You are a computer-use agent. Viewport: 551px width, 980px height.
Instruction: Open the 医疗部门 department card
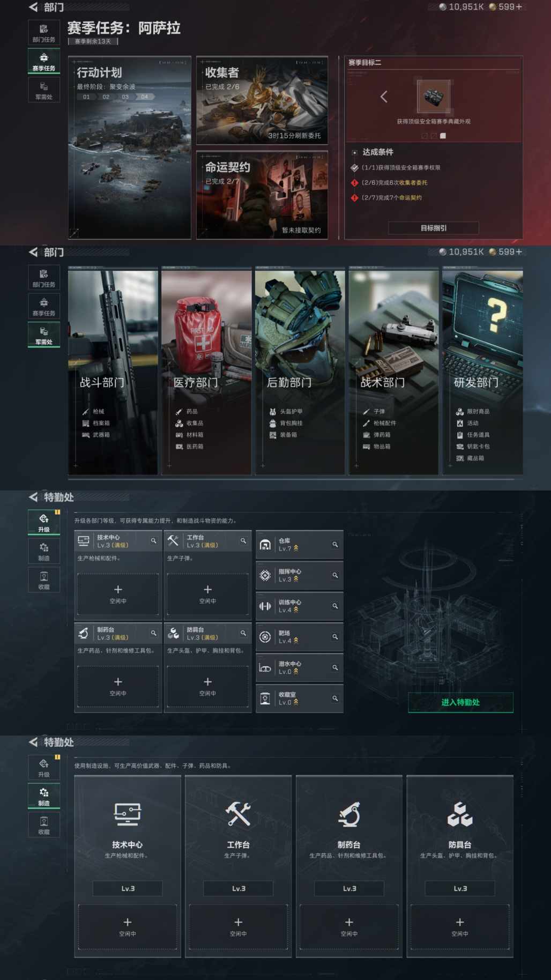click(x=206, y=372)
